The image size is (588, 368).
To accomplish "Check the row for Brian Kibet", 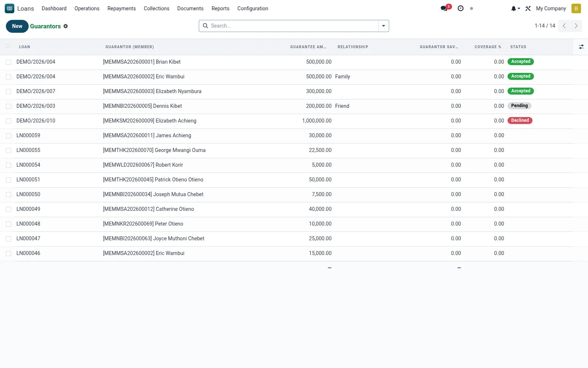I will (x=8, y=62).
